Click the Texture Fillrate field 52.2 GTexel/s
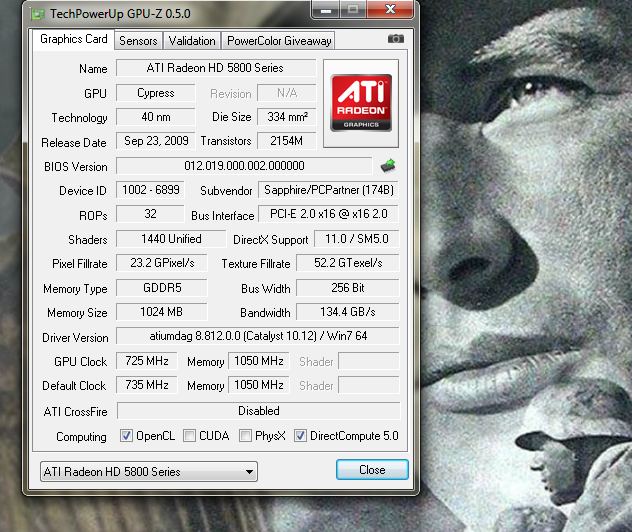The width and height of the screenshot is (632, 532). coord(348,263)
